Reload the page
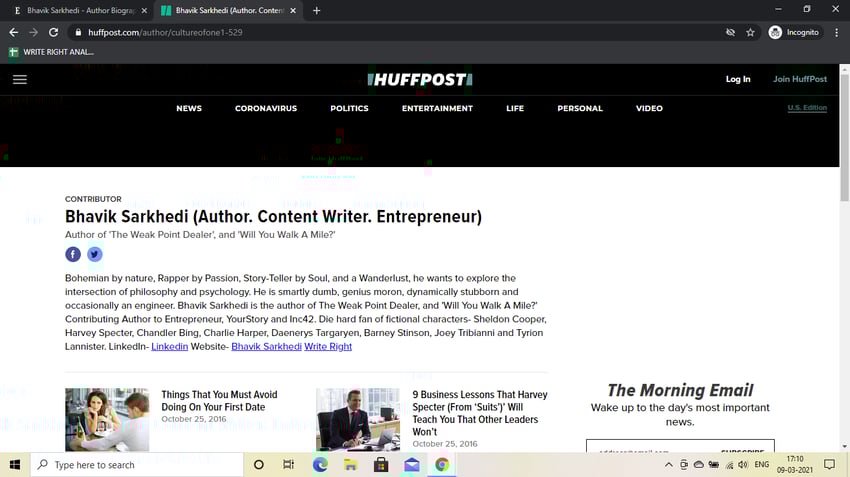850x477 pixels. click(54, 33)
